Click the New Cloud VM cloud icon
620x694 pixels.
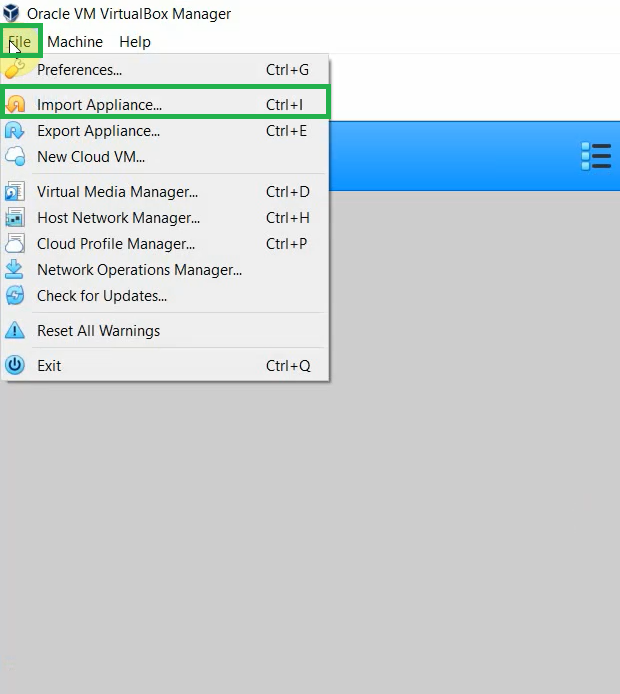15,157
